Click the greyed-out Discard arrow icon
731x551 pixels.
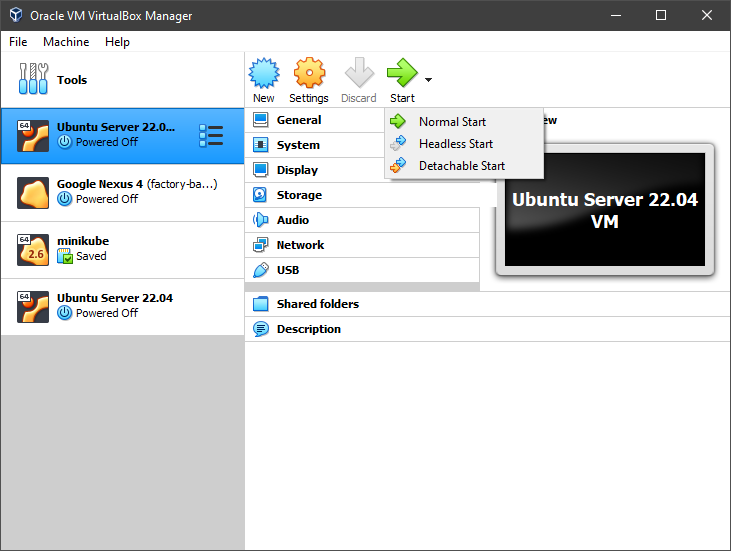coord(359,73)
